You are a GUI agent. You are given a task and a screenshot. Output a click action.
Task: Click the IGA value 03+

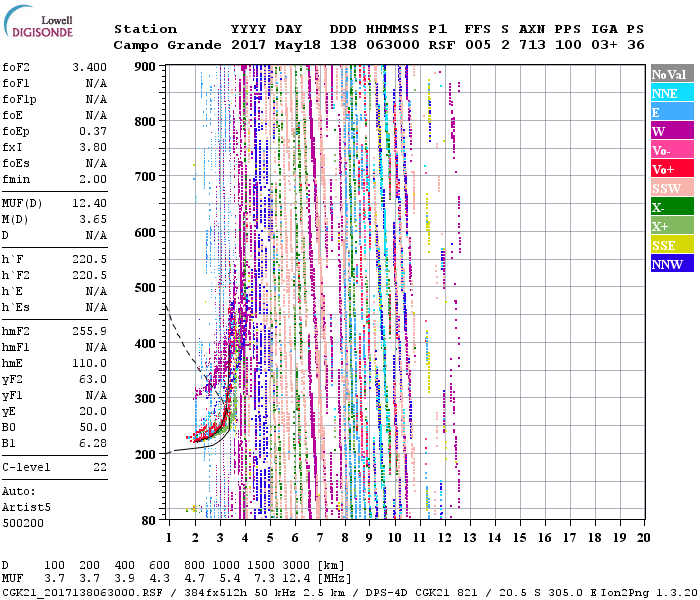pos(604,45)
